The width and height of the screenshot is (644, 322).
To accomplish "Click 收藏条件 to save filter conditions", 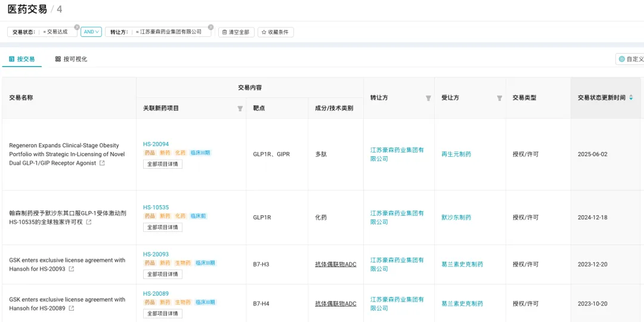I will pos(275,32).
